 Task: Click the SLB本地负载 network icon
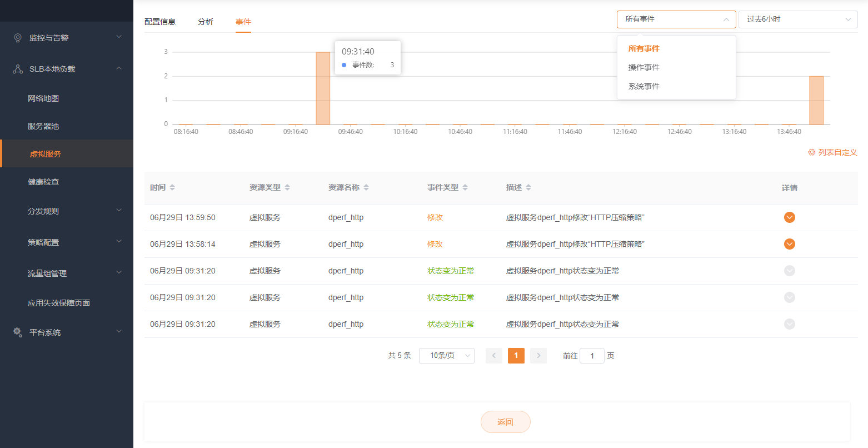click(x=18, y=69)
